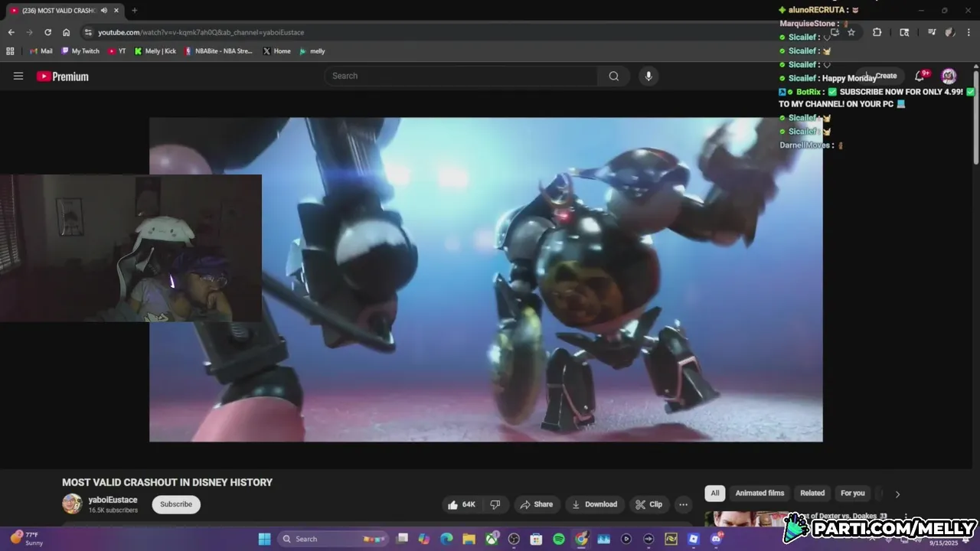Screen dimensions: 980x551
Task: Click the YouTube search magnifier button
Action: [613, 76]
